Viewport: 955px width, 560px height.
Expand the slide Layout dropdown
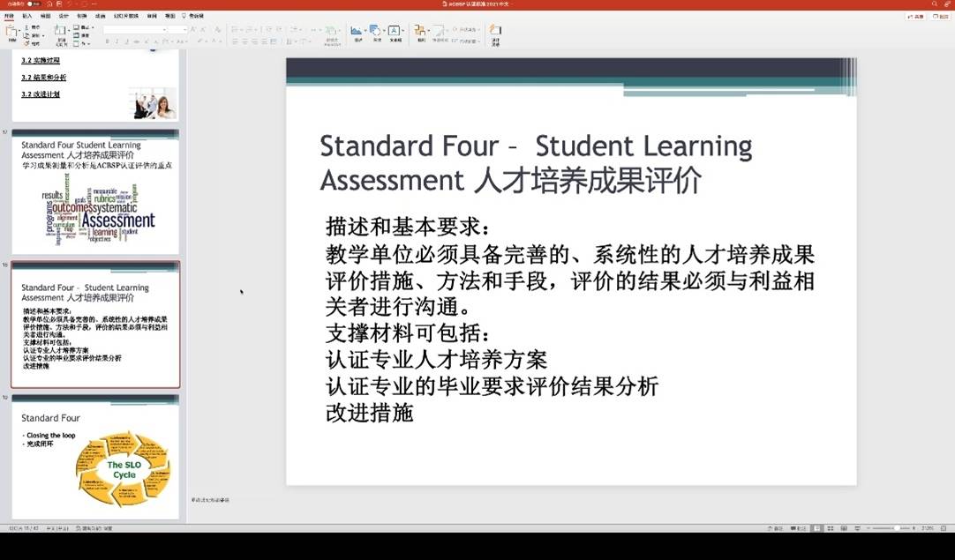coord(86,27)
